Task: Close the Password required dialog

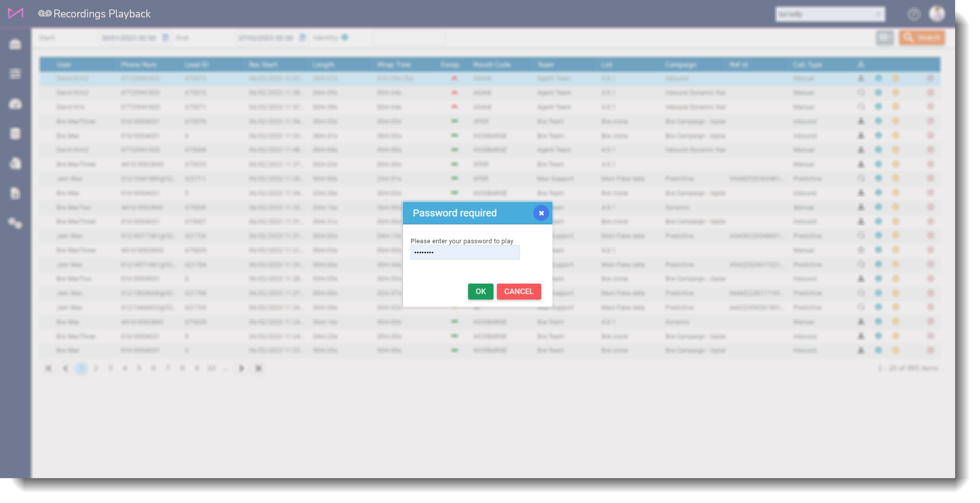Action: coord(541,213)
